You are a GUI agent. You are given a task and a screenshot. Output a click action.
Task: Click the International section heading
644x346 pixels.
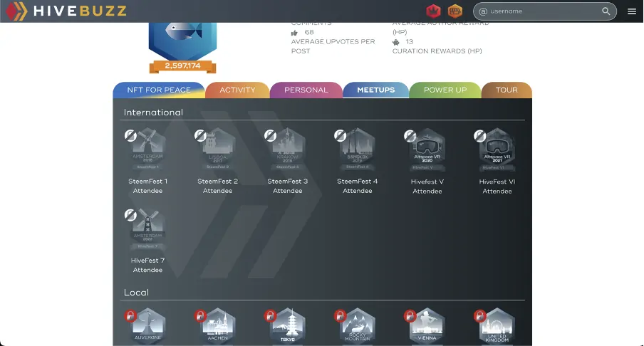click(x=153, y=112)
